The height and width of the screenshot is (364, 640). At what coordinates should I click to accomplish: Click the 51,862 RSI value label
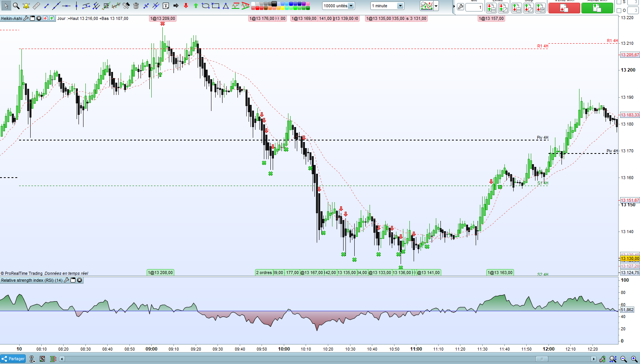click(x=627, y=310)
